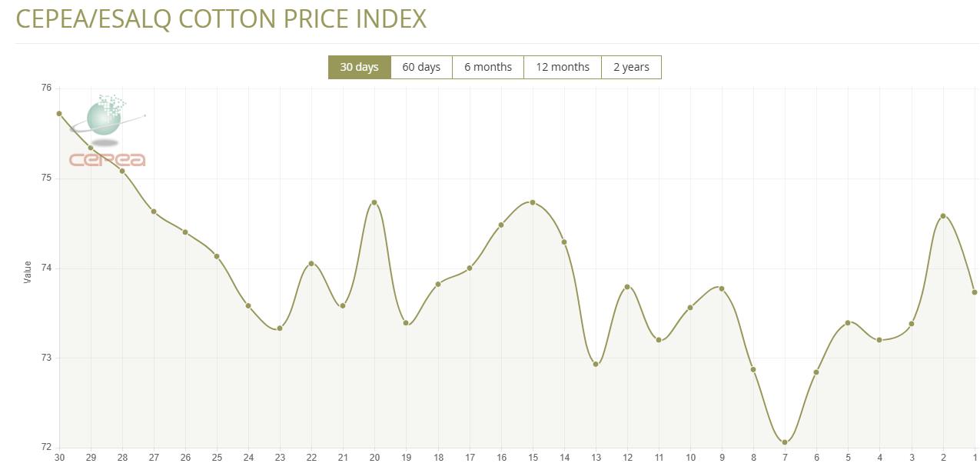Click the data point at day 25

217,256
